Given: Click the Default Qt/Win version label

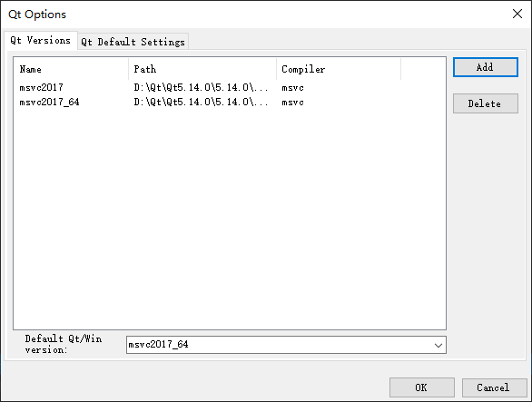Looking at the screenshot, I should 64,344.
